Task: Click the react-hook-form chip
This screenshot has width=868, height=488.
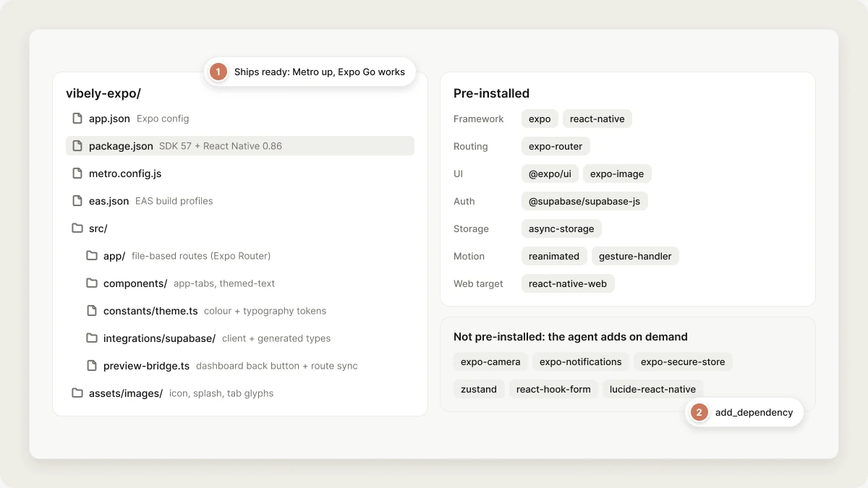Action: 553,389
